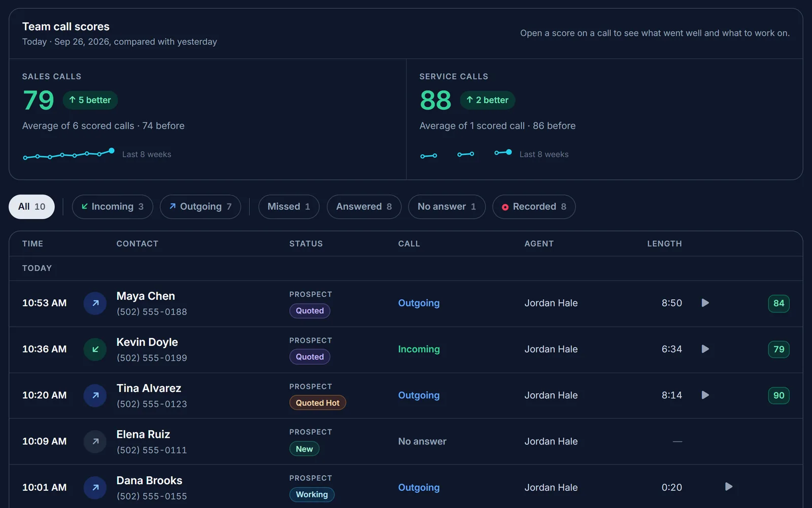Click the sales calls trend sparkline
The width and height of the screenshot is (812, 508).
pos(69,154)
